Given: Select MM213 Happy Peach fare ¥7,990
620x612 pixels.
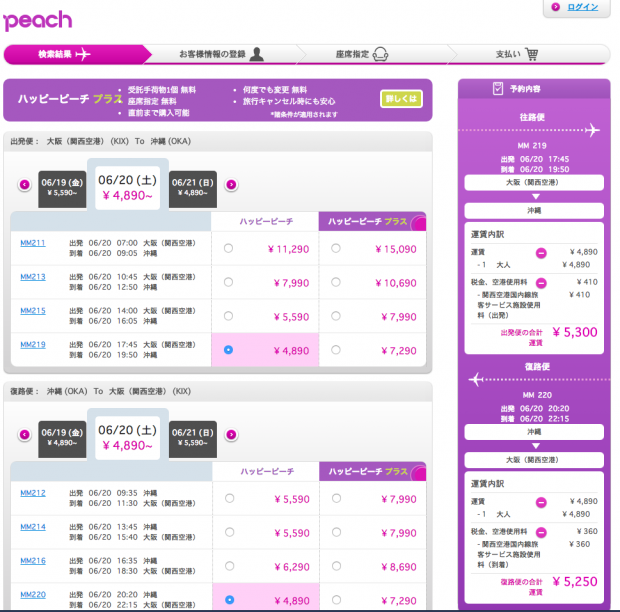Looking at the screenshot, I should 228,282.
